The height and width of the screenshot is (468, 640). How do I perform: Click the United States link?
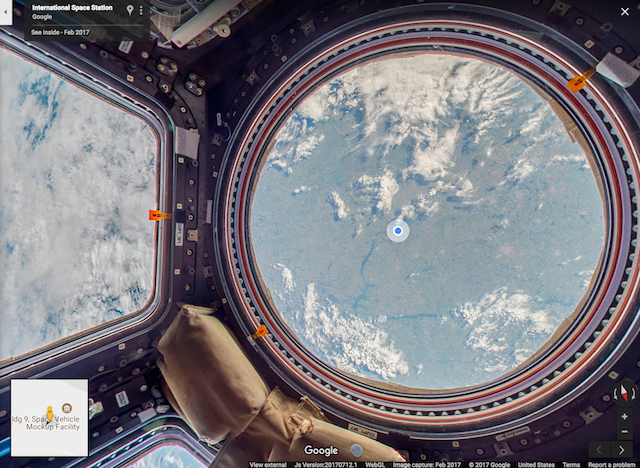click(536, 464)
